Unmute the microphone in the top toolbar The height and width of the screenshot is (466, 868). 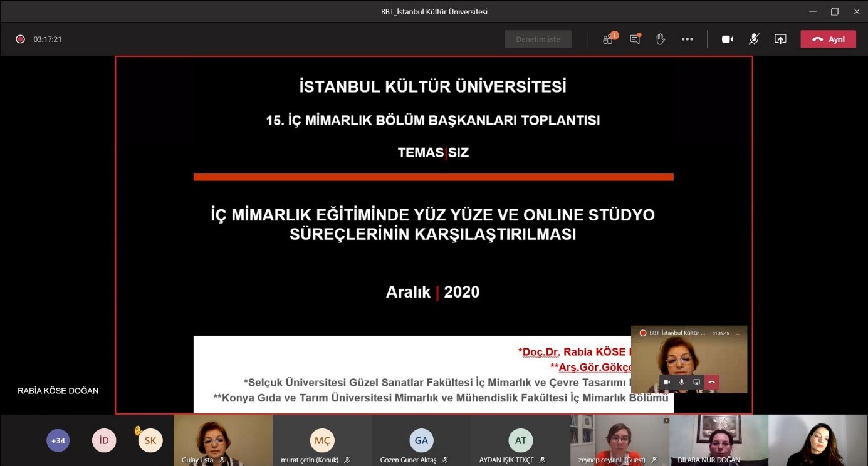click(x=754, y=39)
